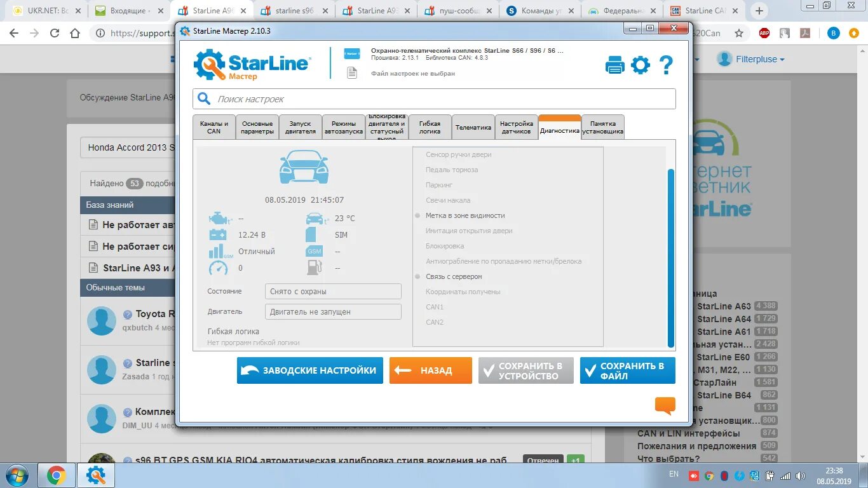Open help with the question mark icon
Image resolution: width=868 pixels, height=488 pixels.
tap(665, 65)
